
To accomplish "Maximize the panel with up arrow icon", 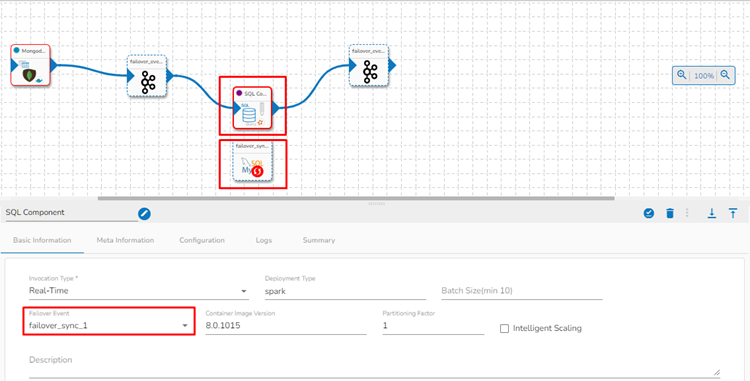I will 733,213.
